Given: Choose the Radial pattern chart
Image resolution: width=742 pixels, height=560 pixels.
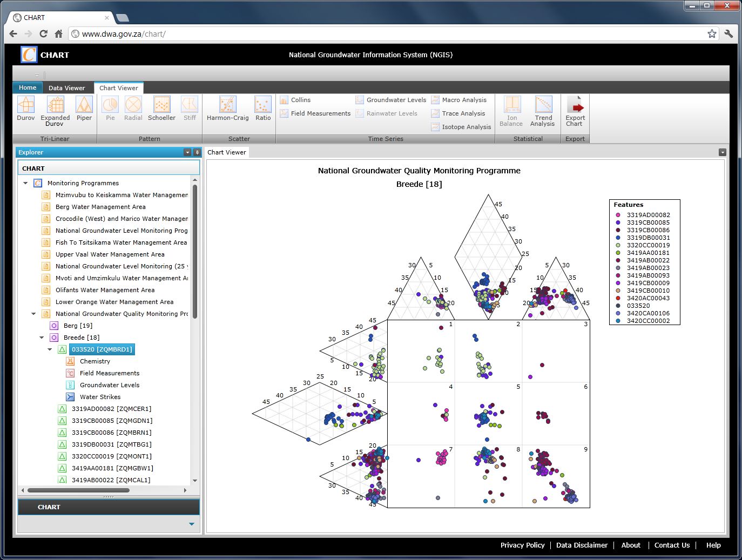Looking at the screenshot, I should pos(133,109).
